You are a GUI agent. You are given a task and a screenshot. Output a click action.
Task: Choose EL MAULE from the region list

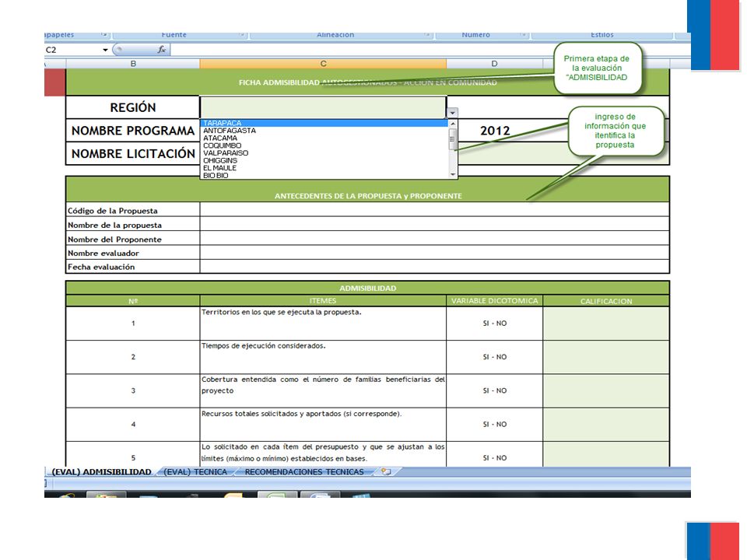click(x=324, y=168)
